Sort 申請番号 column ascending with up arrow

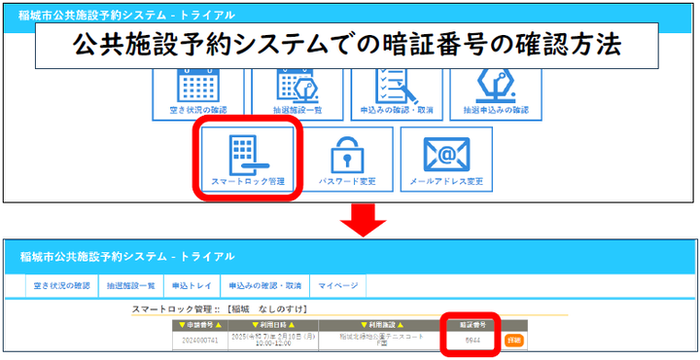point(219,325)
